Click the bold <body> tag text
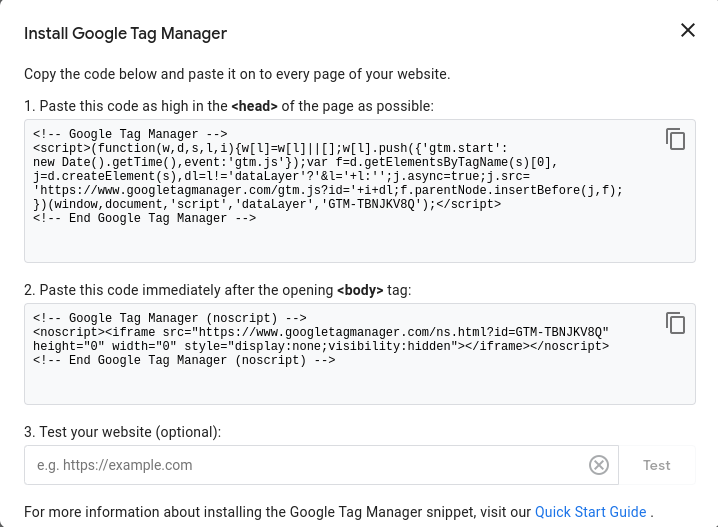The width and height of the screenshot is (718, 527). (360, 290)
